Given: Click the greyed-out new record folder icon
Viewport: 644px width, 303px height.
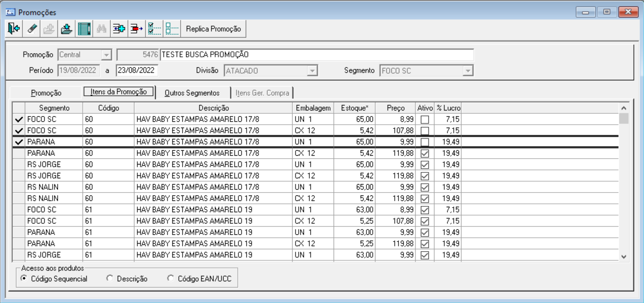Looking at the screenshot, I should [x=49, y=29].
